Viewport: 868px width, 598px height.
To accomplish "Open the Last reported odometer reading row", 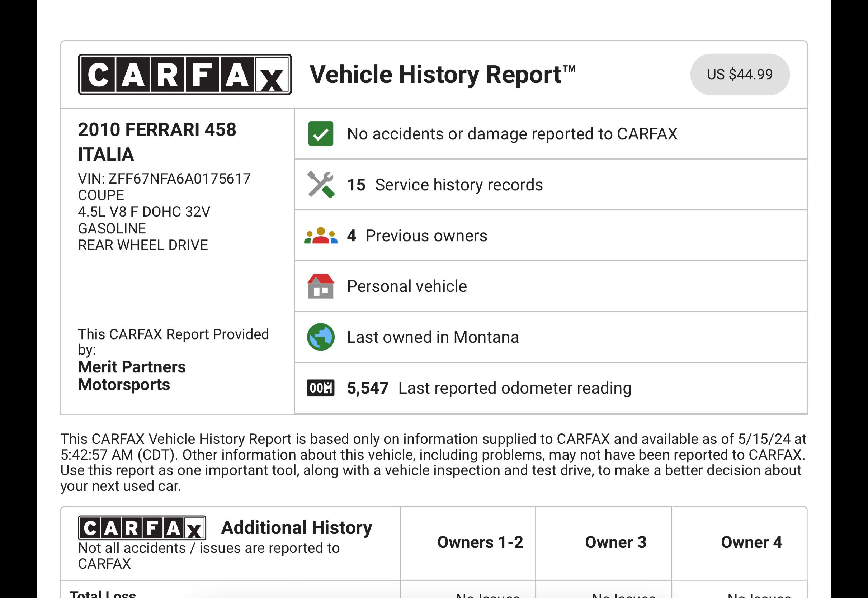I will click(551, 388).
